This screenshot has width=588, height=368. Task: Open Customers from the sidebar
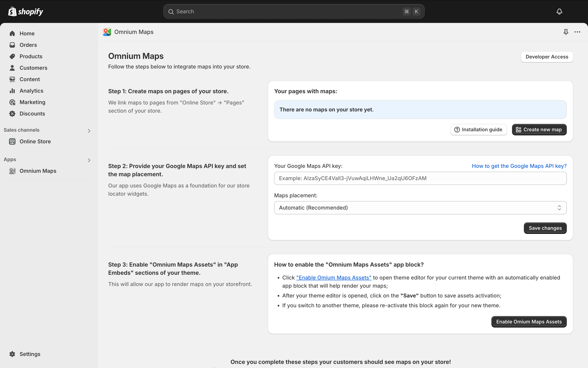click(x=33, y=68)
